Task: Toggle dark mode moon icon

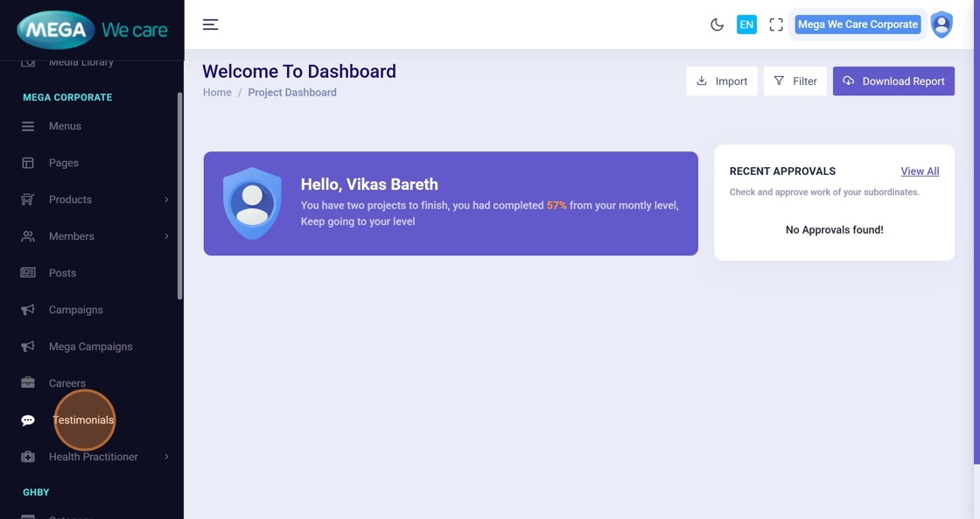Action: click(717, 25)
